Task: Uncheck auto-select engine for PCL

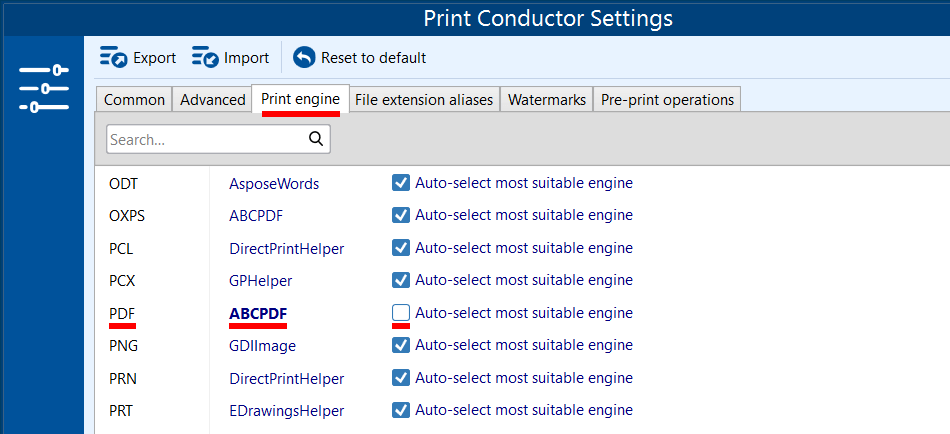Action: [x=401, y=248]
